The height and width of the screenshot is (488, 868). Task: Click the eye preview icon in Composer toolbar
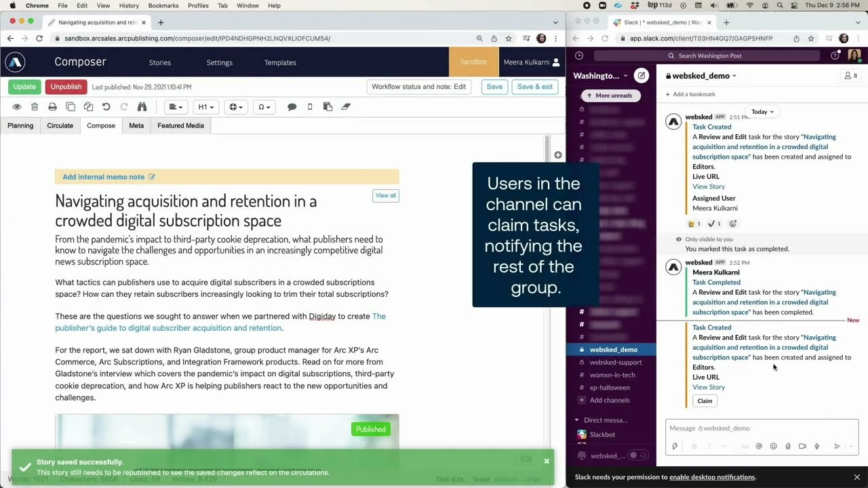point(17,107)
